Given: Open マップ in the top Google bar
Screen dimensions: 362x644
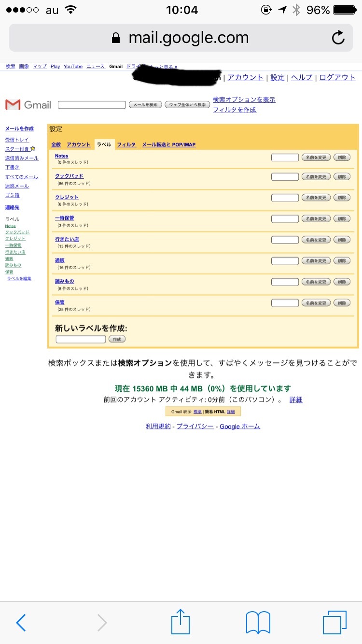Looking at the screenshot, I should point(40,67).
